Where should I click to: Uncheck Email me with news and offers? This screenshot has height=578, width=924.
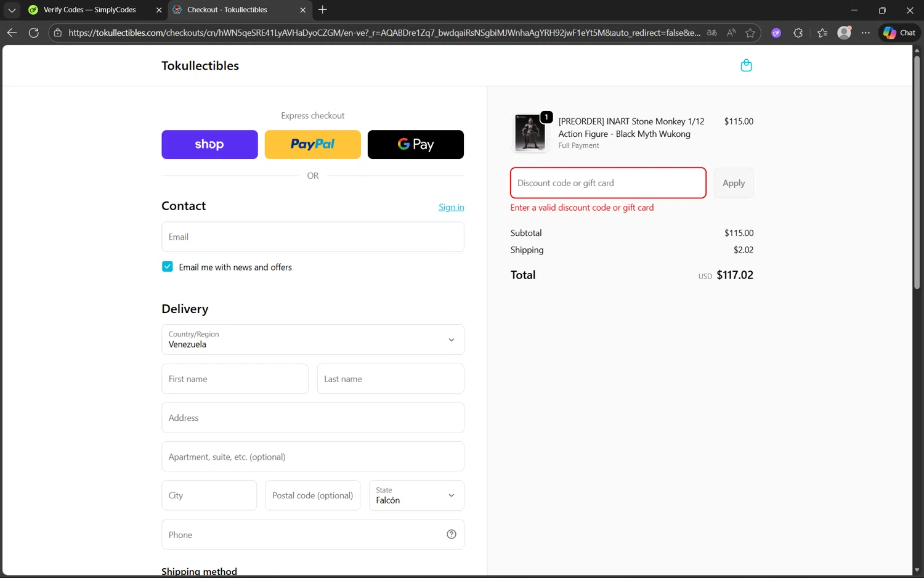[168, 267]
